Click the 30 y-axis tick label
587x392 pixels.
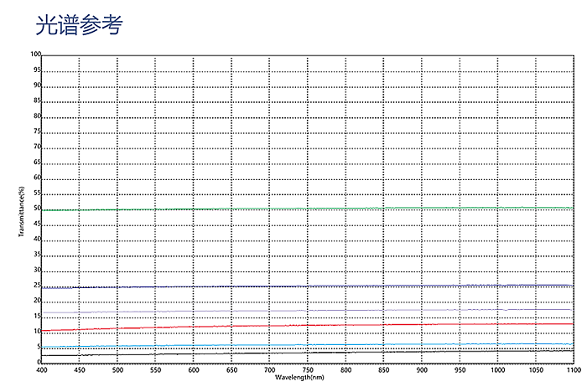[x=37, y=270]
